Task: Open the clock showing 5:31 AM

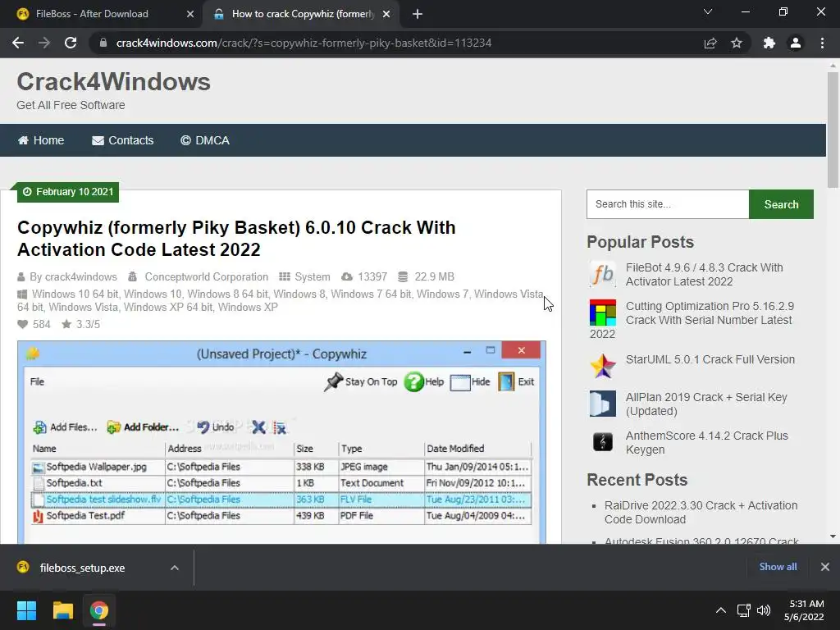Action: click(x=804, y=610)
